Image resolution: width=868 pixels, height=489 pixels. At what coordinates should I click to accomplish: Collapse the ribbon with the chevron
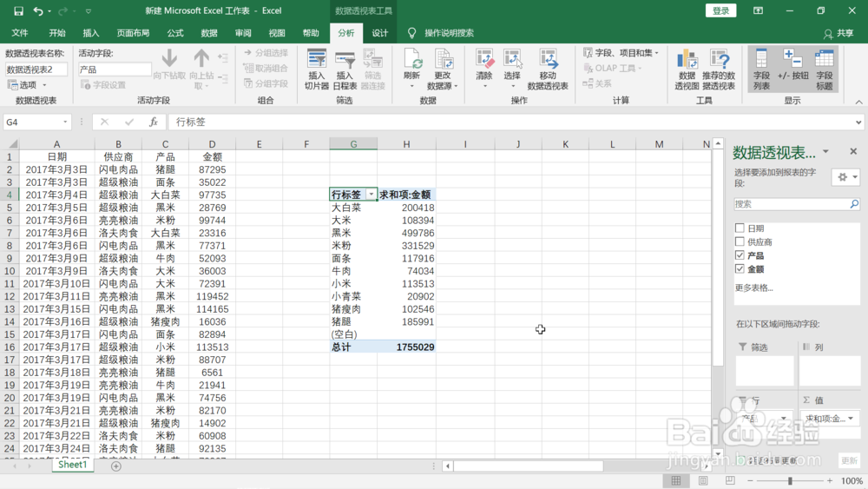click(858, 102)
